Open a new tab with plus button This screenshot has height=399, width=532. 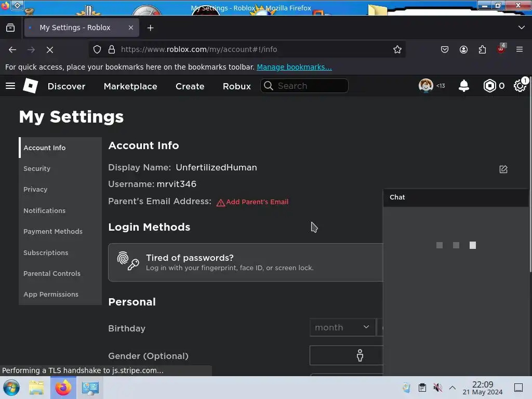150,28
